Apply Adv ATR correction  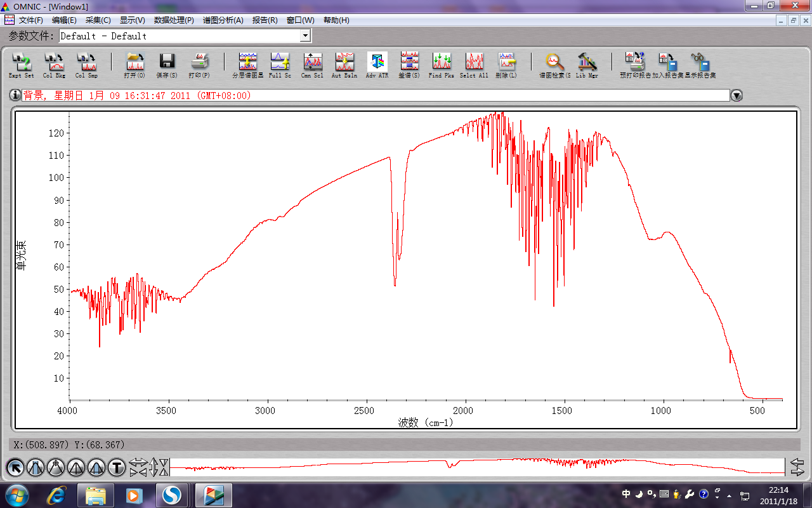coord(377,65)
